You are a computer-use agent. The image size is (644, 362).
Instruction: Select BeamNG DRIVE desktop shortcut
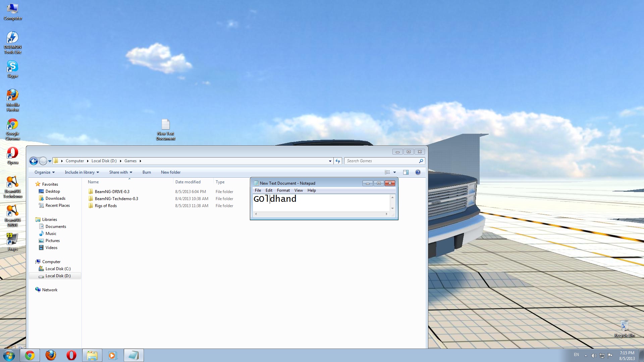(x=13, y=216)
